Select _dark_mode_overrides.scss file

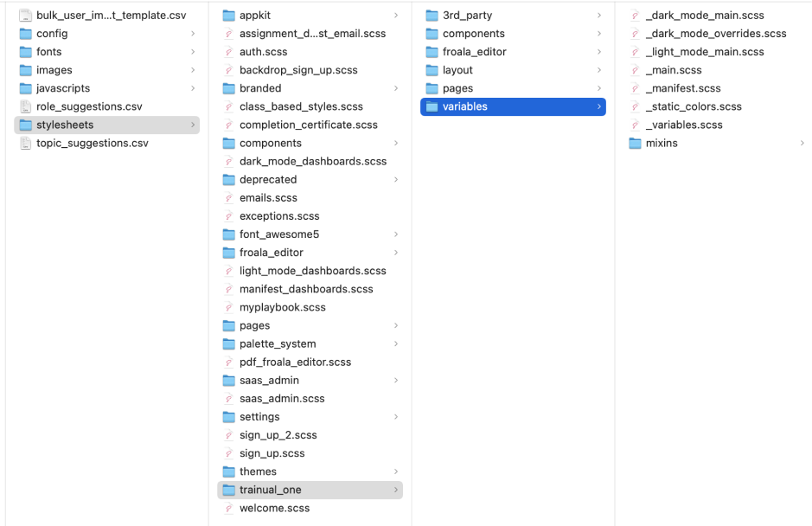(716, 34)
